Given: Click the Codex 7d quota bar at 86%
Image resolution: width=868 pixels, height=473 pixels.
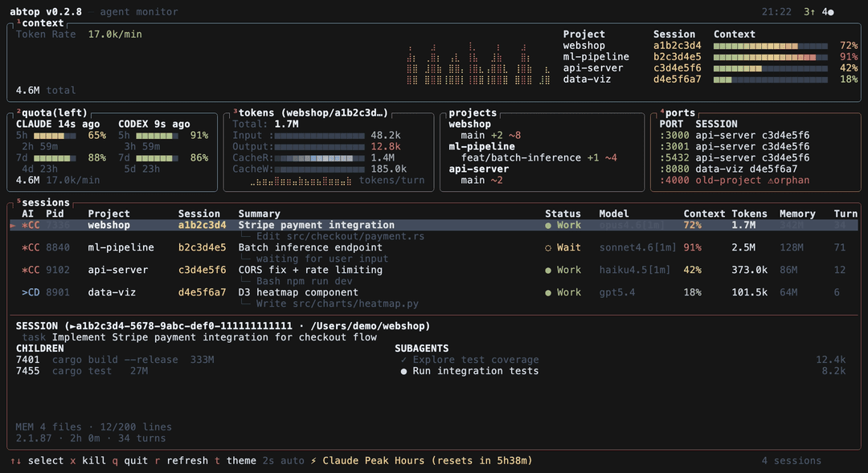Looking at the screenshot, I should (158, 158).
